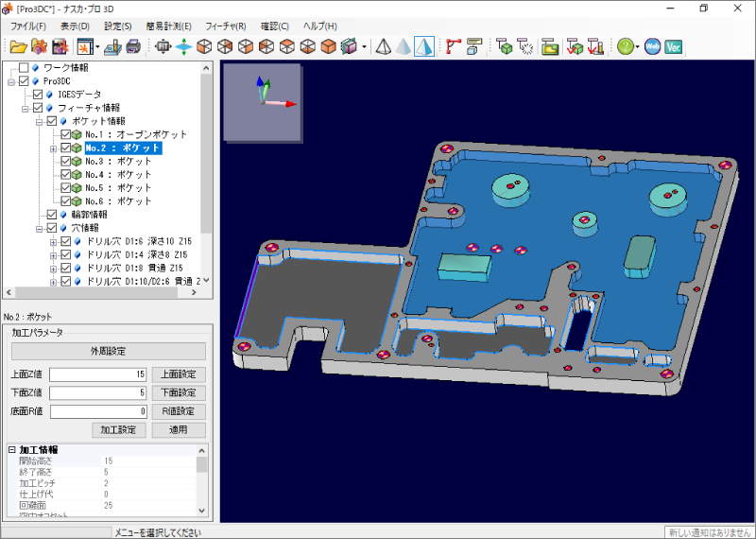Screen dimensions: 756x539
Task: Click the Web globe icon
Action: tap(652, 46)
